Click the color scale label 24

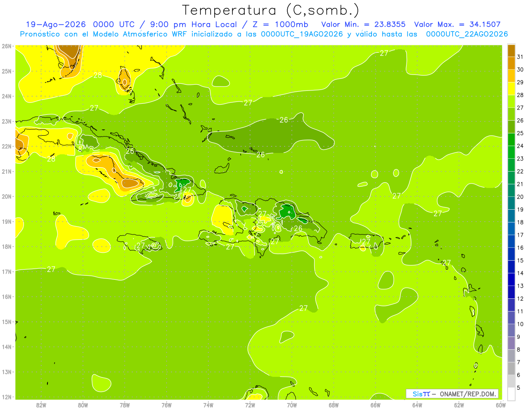520,146
